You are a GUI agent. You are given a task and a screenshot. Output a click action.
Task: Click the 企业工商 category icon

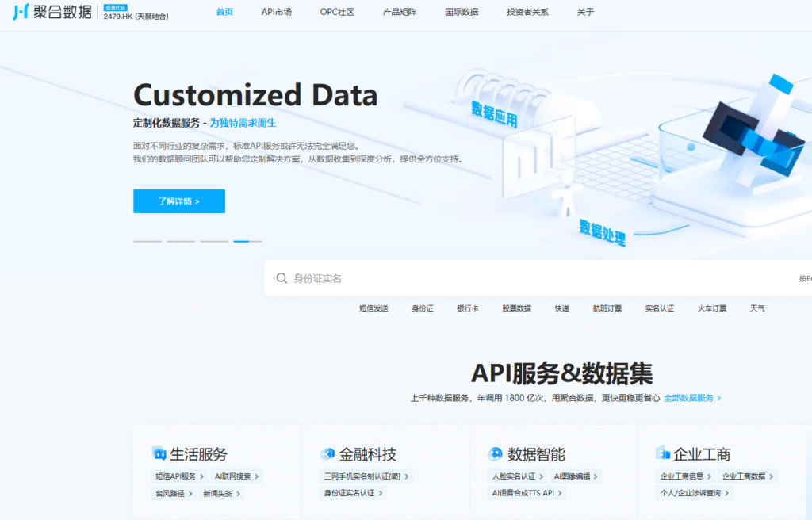click(661, 454)
